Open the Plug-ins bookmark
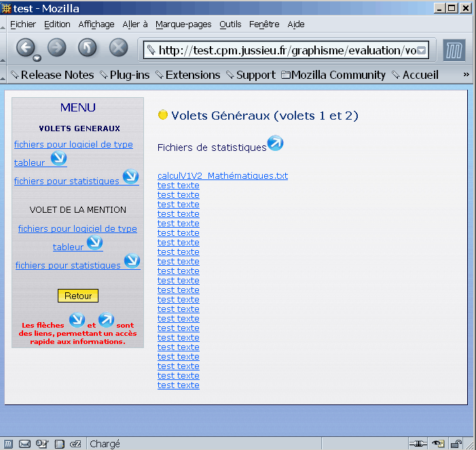The height and width of the screenshot is (450, 476). (125, 75)
